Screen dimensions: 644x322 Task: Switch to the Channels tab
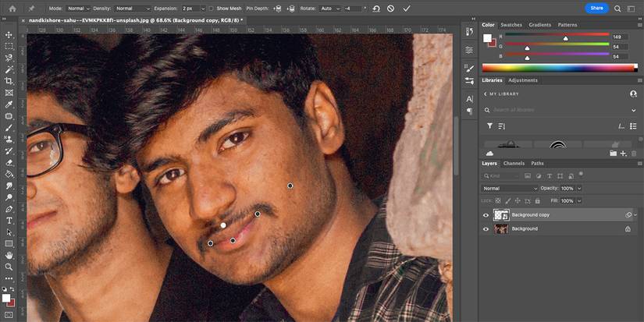click(514, 164)
